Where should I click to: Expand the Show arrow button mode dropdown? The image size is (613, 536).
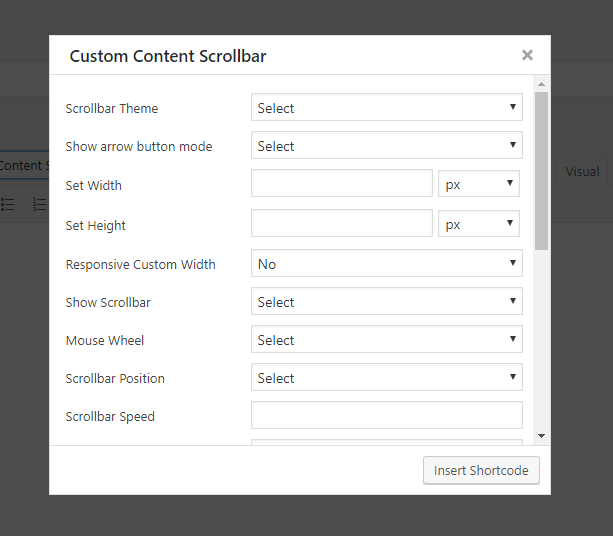tap(386, 146)
